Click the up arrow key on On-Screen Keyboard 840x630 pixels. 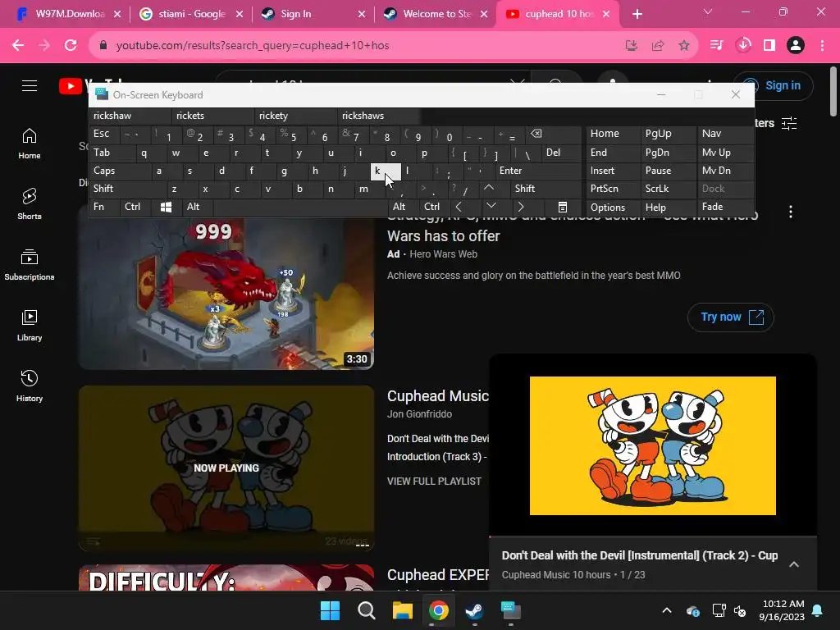(x=489, y=188)
